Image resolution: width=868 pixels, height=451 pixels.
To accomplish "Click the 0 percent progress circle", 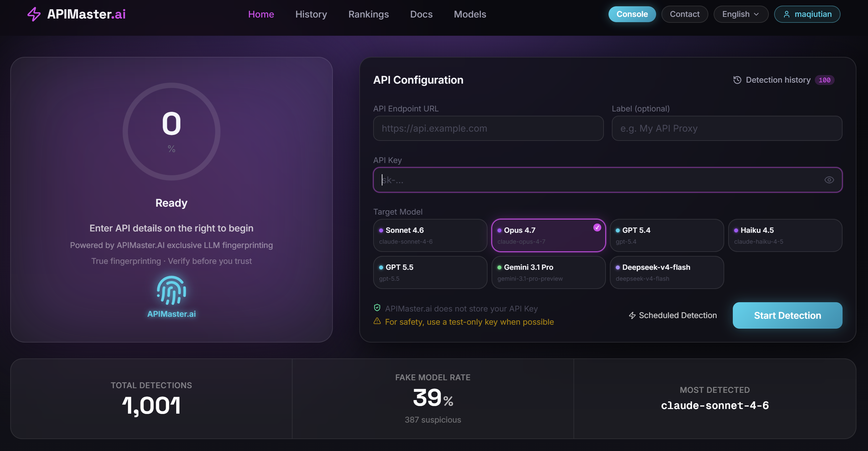I will point(172,132).
